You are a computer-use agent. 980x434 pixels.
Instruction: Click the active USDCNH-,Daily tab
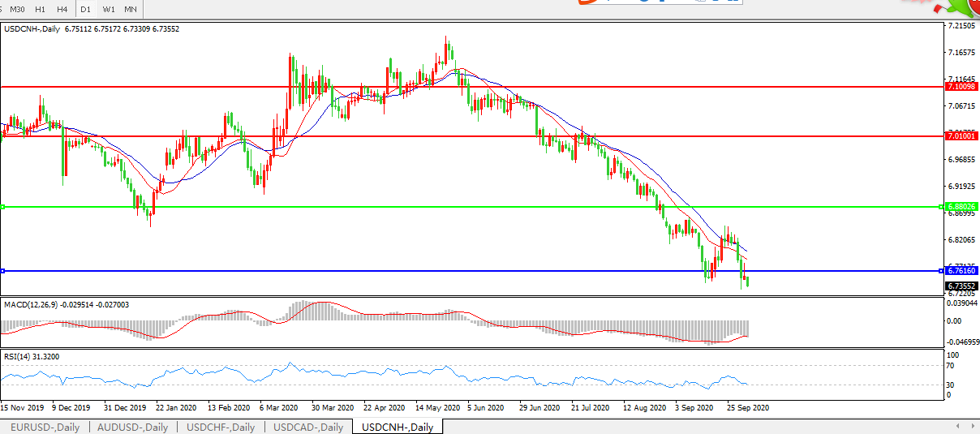pos(398,427)
